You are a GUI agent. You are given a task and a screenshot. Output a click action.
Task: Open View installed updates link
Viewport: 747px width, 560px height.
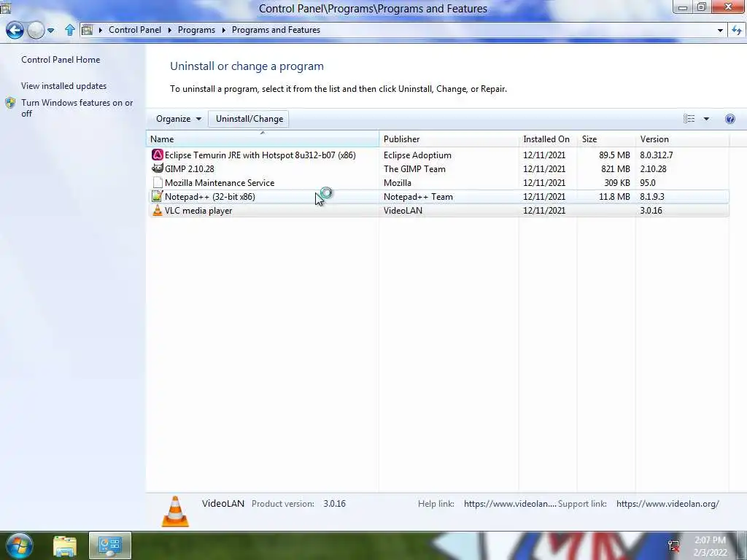(x=64, y=86)
